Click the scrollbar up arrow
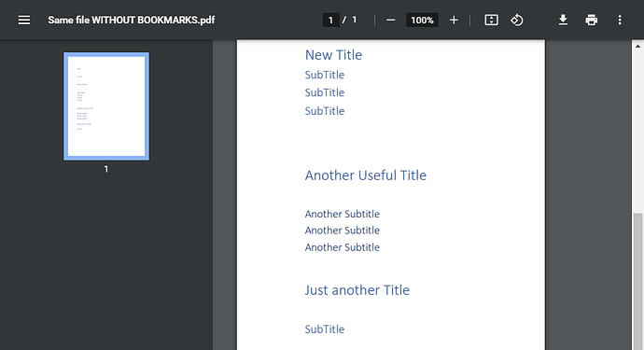Viewport: 644px width, 350px height. click(637, 46)
